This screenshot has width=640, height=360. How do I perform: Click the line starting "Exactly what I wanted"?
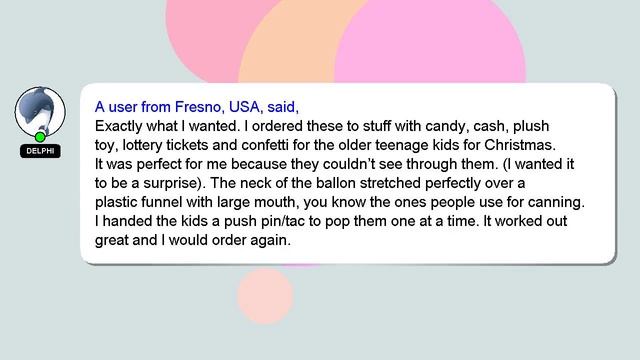coord(322,126)
